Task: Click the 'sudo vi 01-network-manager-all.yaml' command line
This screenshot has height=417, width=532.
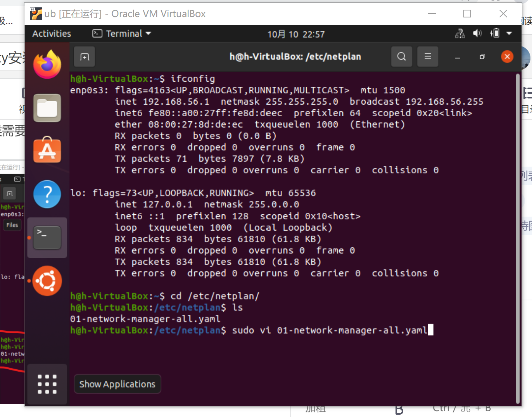Action: (x=330, y=330)
